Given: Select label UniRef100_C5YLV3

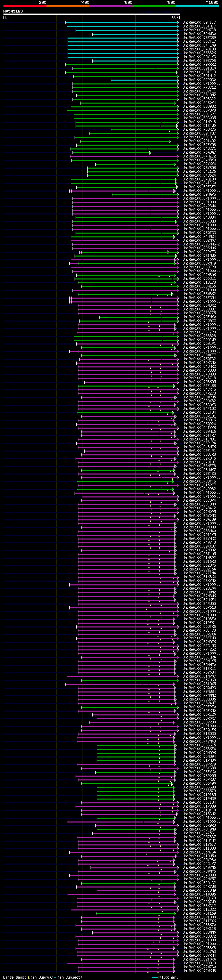Looking at the screenshot, I should [199, 57].
